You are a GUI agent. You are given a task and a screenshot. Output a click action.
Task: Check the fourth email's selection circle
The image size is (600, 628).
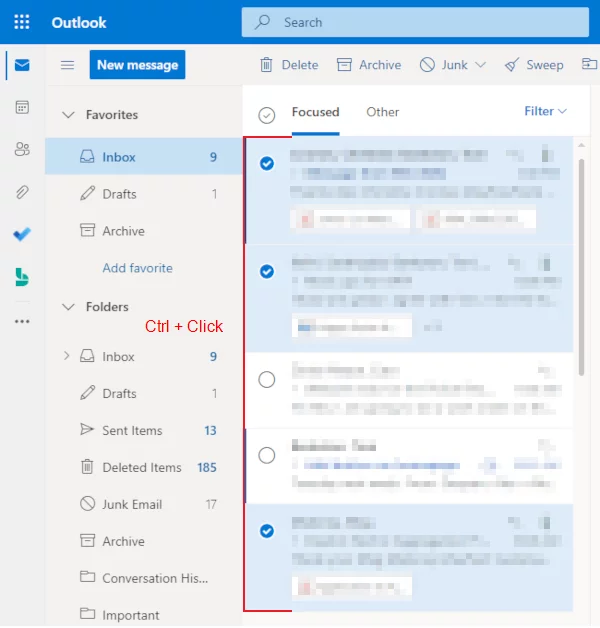click(267, 455)
